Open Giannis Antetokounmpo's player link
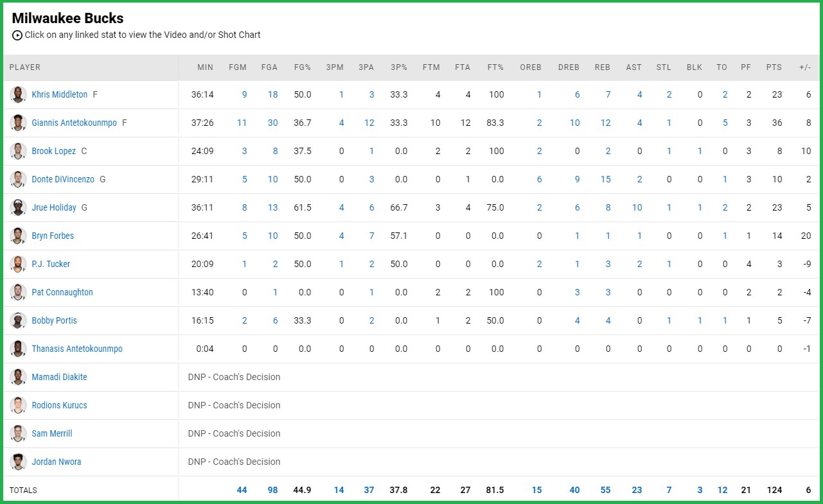Image resolution: width=823 pixels, height=504 pixels. tap(75, 123)
